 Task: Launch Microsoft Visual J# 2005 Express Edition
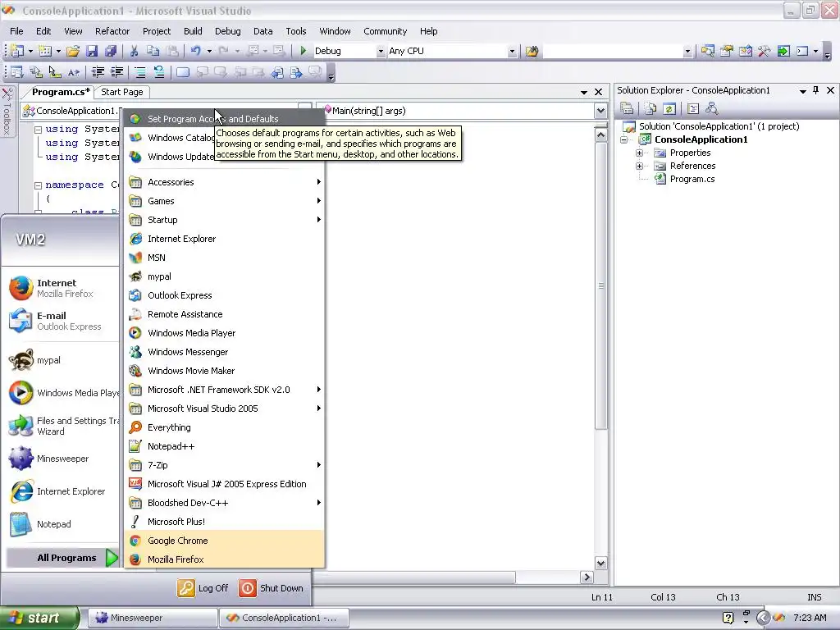pos(225,484)
